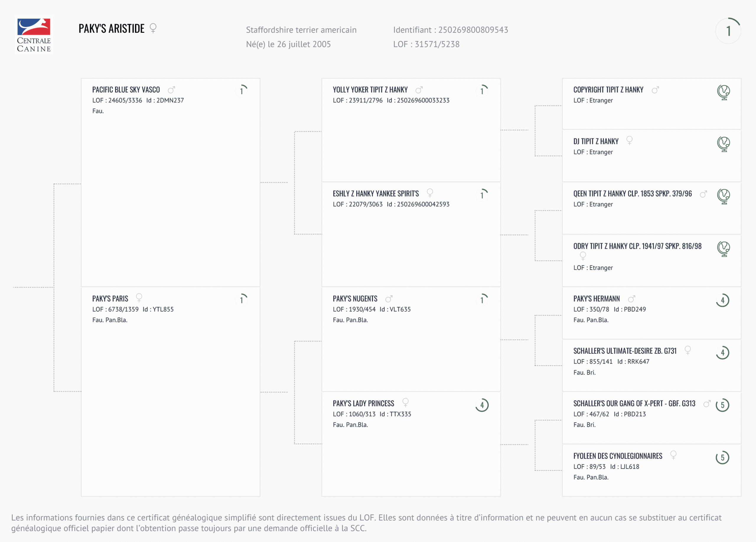The width and height of the screenshot is (756, 542).
Task: Open PAKY'S NUGENTS pedigree link
Action: pos(355,299)
